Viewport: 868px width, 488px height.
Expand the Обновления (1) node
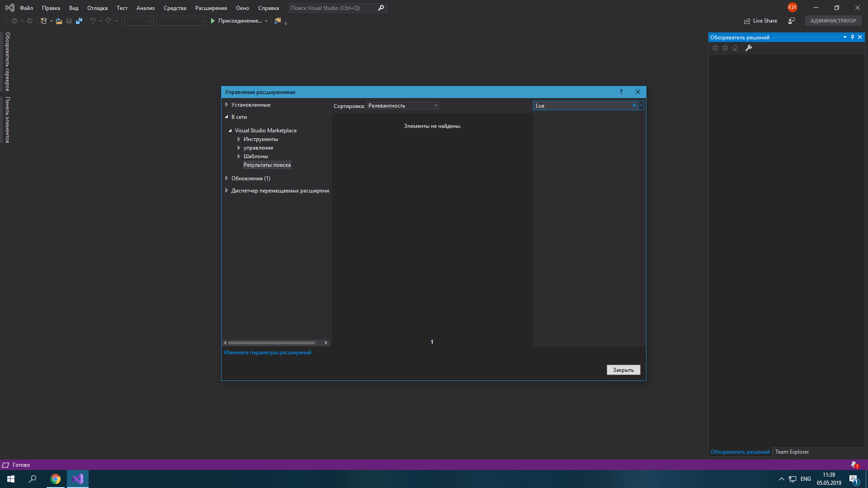click(x=226, y=178)
